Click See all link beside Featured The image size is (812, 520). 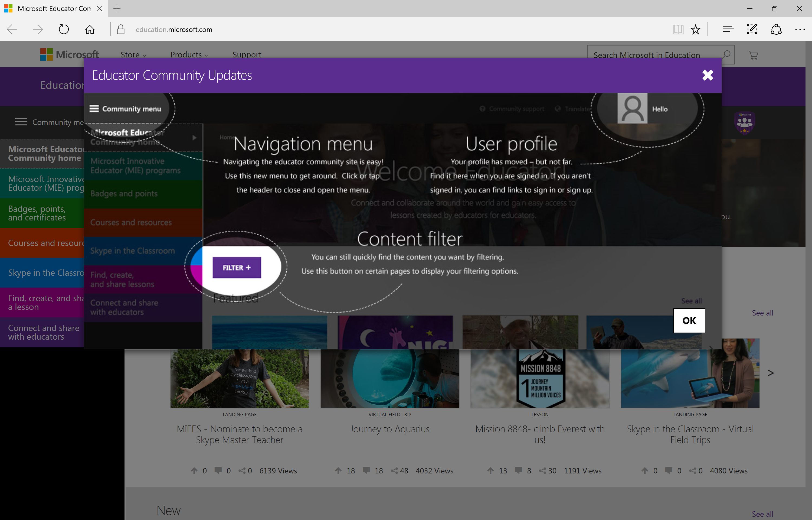click(762, 313)
